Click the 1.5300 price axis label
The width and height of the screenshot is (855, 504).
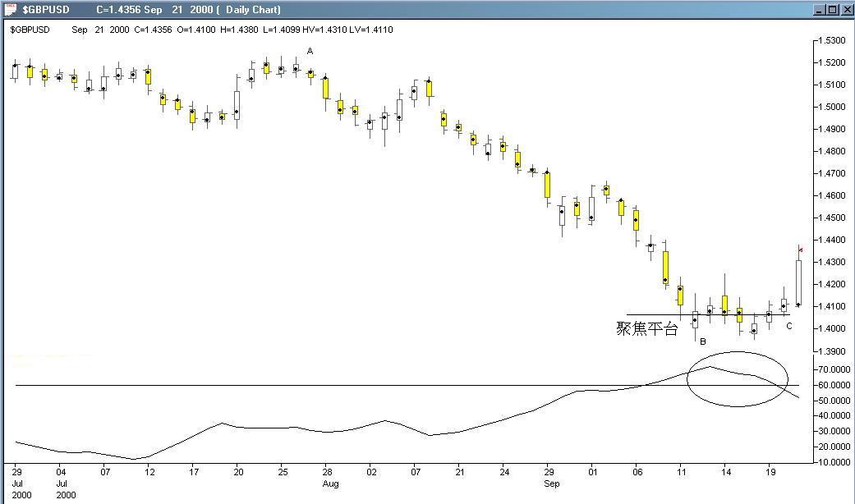click(833, 40)
